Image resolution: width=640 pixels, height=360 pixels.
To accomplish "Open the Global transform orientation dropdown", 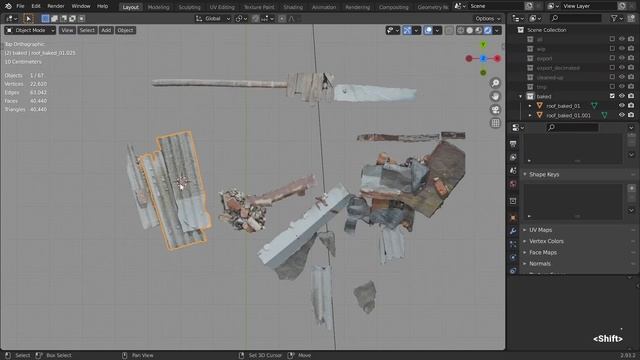I will [213, 18].
